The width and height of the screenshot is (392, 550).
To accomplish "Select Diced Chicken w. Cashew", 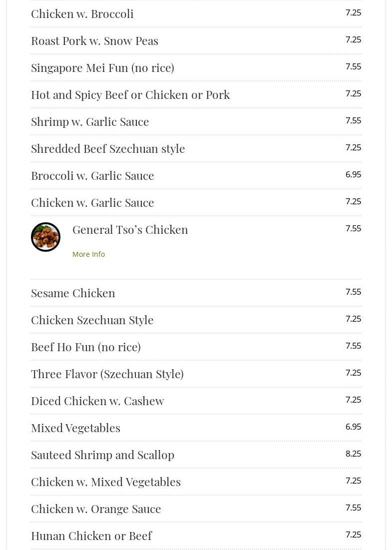I will point(97,401).
